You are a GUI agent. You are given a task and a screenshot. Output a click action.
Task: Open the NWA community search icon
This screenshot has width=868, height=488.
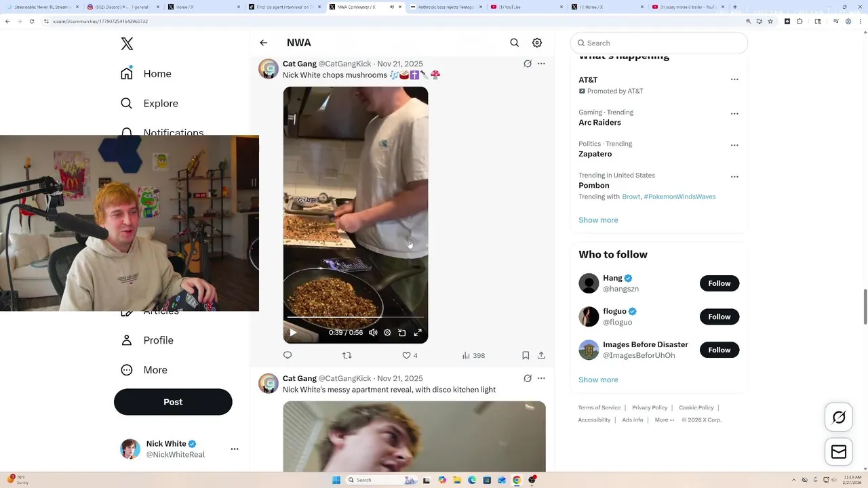[x=515, y=43]
